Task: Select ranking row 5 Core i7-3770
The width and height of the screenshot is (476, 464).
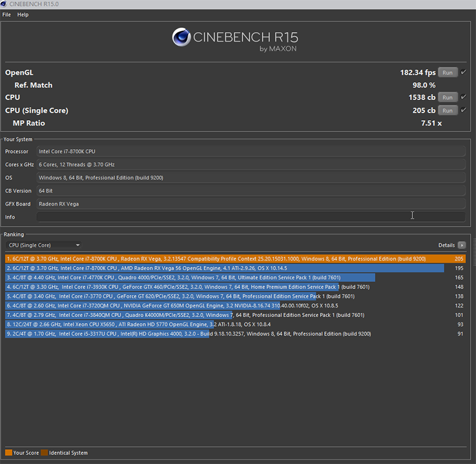Action: point(235,296)
